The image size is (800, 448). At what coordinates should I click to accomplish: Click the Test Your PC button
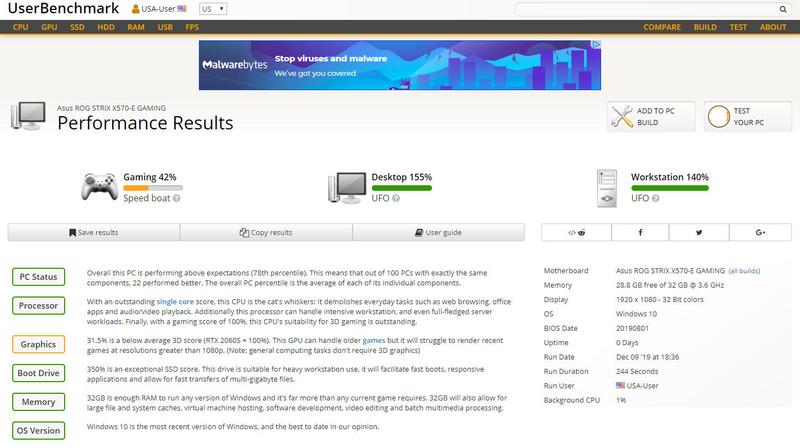coord(748,116)
